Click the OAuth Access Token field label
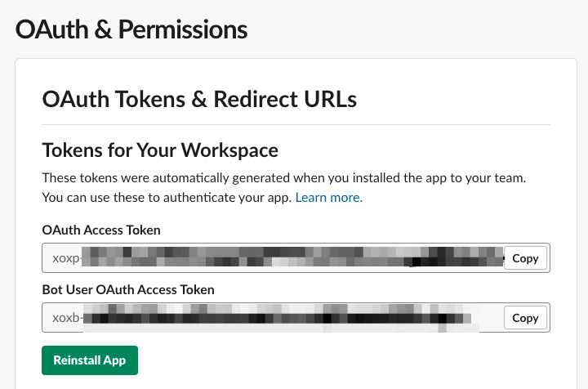 (101, 230)
